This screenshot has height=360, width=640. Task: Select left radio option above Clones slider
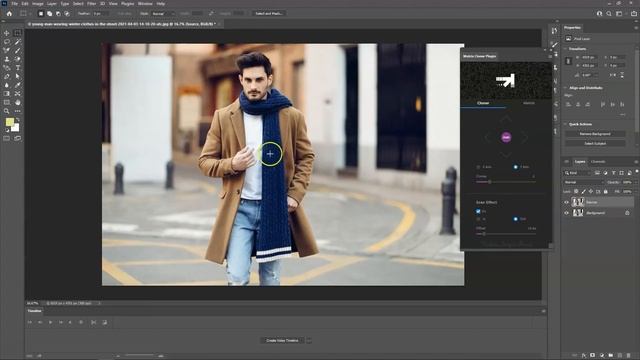click(x=478, y=167)
